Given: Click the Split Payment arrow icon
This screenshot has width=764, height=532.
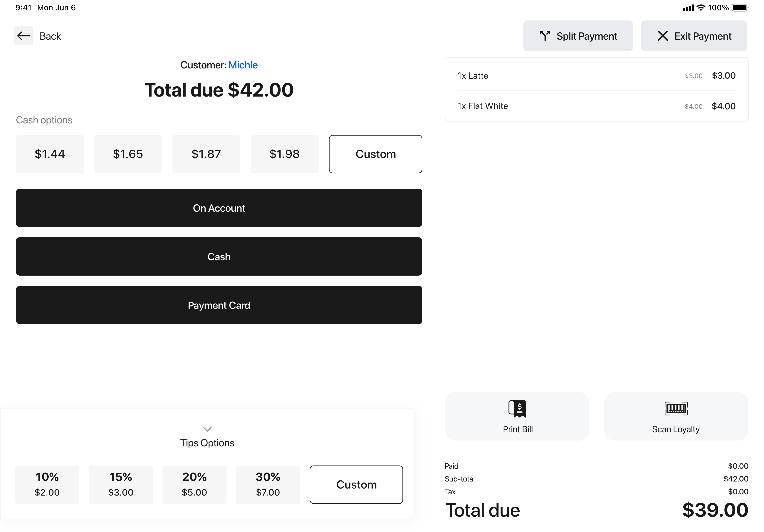Looking at the screenshot, I should (545, 36).
